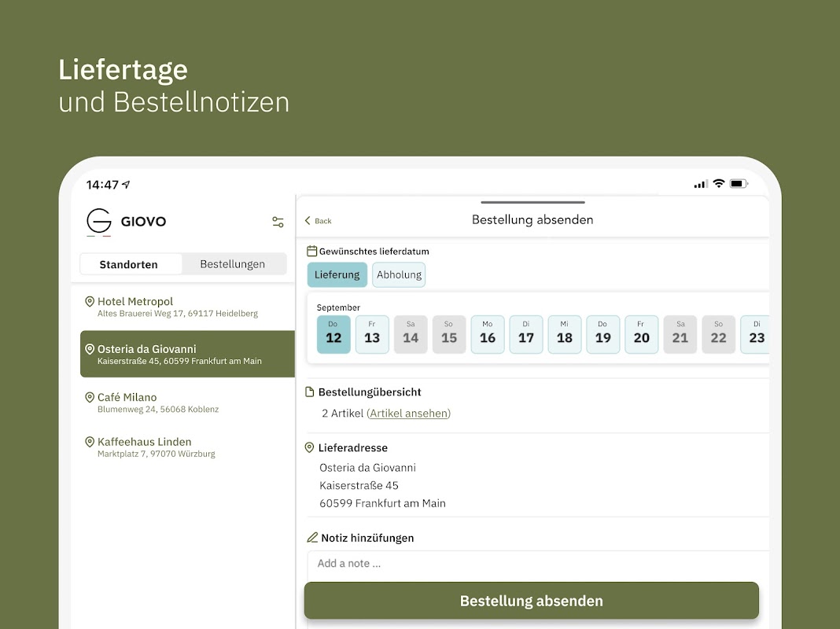Image resolution: width=840 pixels, height=629 pixels.
Task: Pick Di 23 as delivery date
Action: pos(755,334)
